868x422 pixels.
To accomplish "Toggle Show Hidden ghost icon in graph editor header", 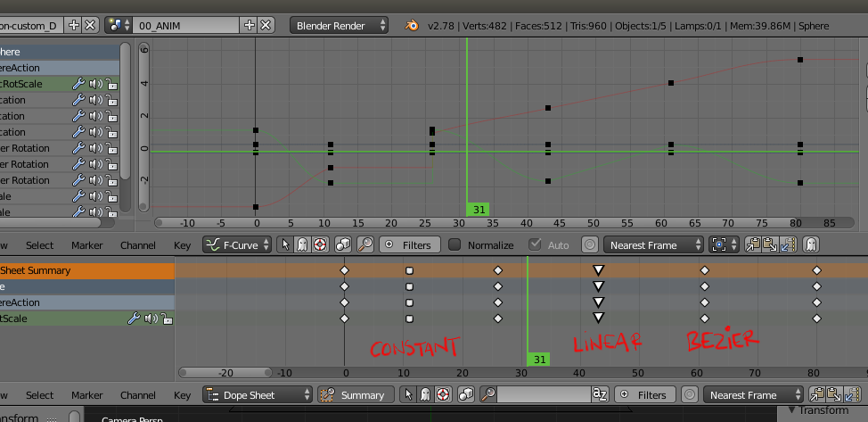I will tap(302, 244).
